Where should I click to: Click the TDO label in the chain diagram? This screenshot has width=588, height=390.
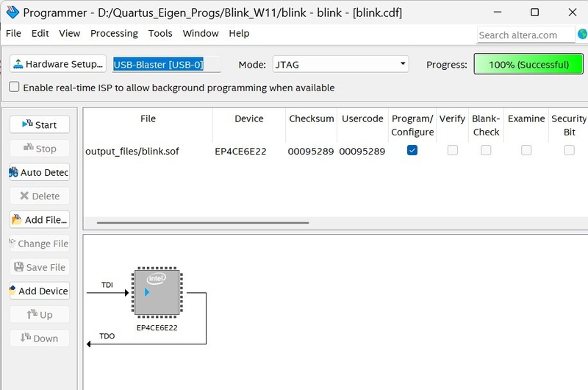107,336
